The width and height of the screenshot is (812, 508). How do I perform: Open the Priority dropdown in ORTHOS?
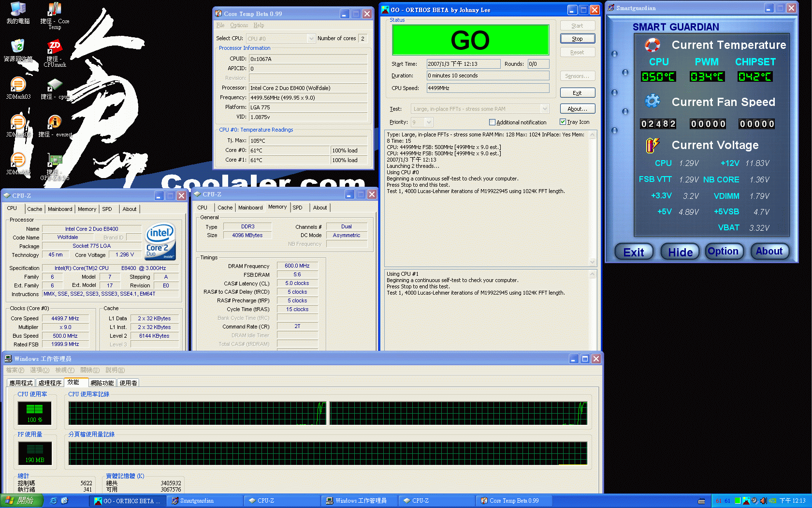[429, 122]
